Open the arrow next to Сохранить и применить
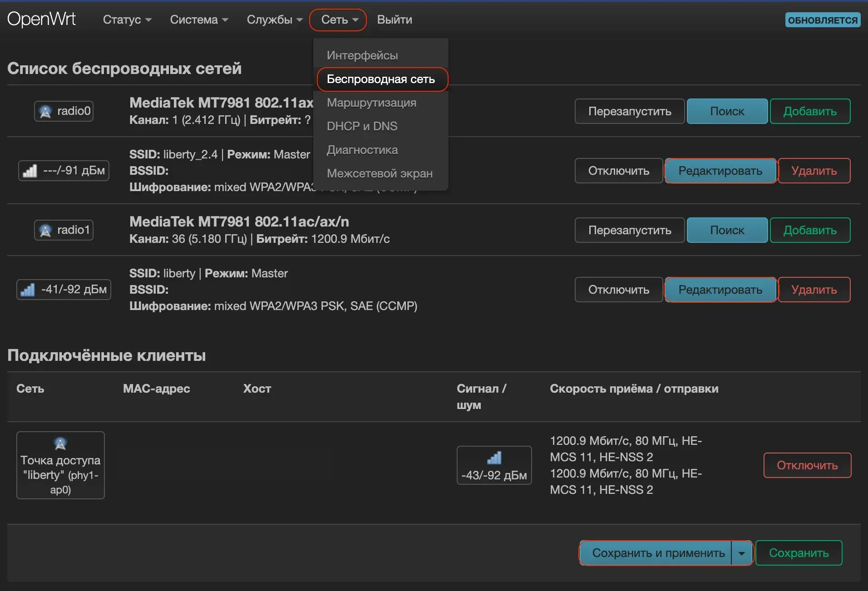This screenshot has width=868, height=591. 741,553
